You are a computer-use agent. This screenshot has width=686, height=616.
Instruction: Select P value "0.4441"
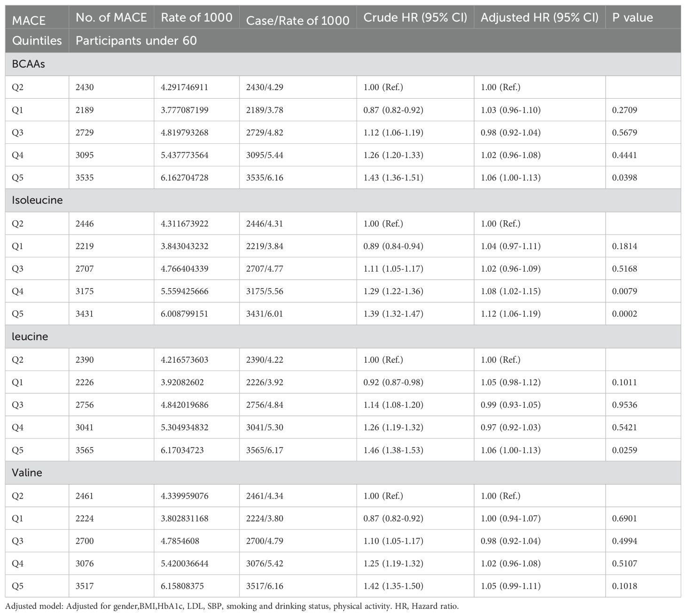624,155
